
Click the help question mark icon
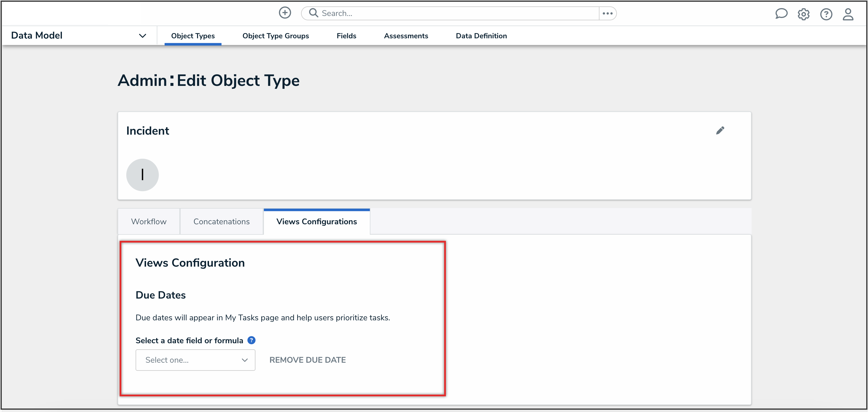click(826, 14)
